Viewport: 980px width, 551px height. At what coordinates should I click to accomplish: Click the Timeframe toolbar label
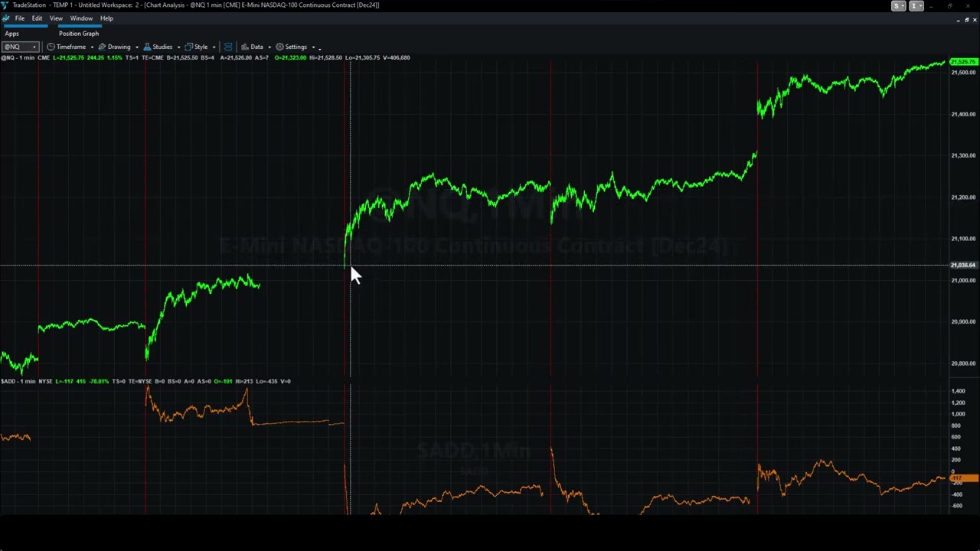pos(71,47)
